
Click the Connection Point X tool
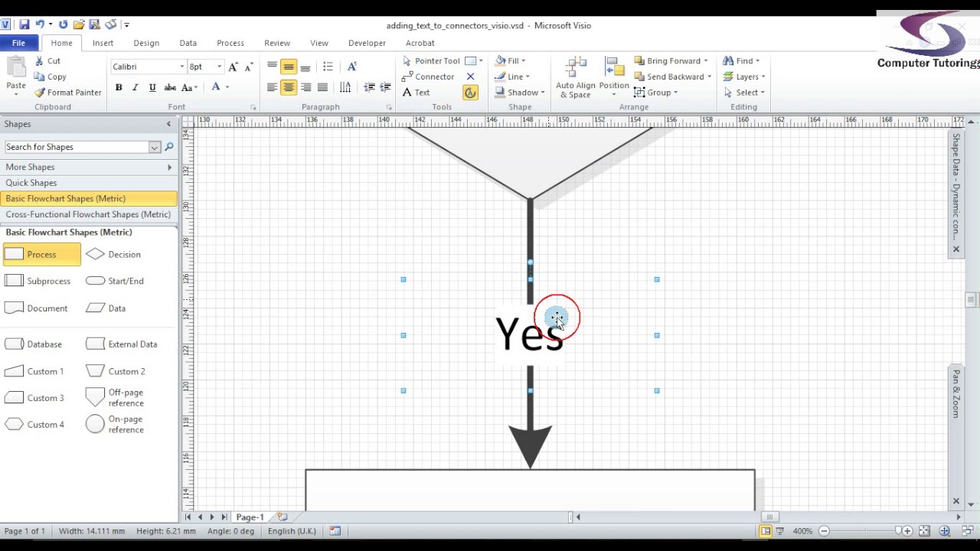point(470,77)
